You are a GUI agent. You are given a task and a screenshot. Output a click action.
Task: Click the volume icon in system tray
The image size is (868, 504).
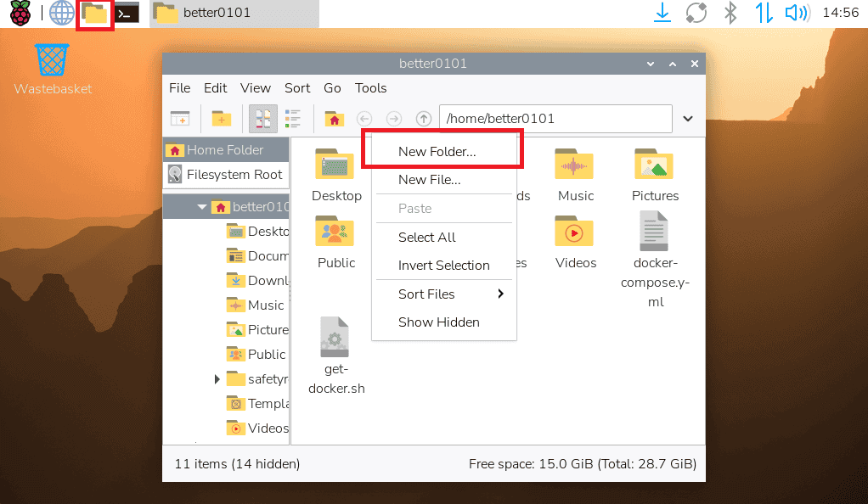(x=796, y=13)
